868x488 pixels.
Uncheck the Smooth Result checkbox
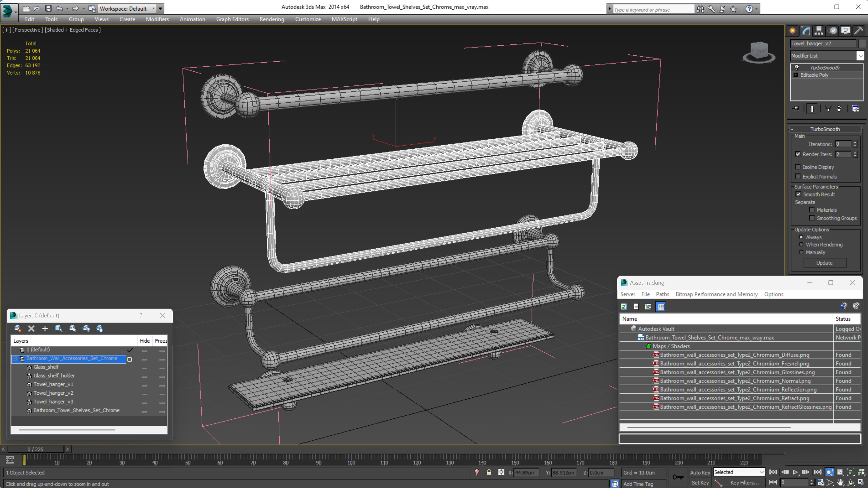click(798, 194)
